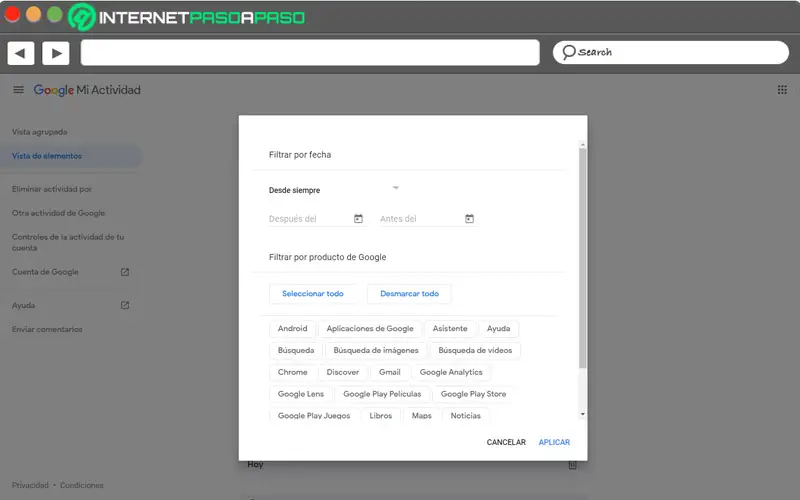This screenshot has width=800, height=500.
Task: Open the Antes del calendar picker
Action: [x=469, y=218]
